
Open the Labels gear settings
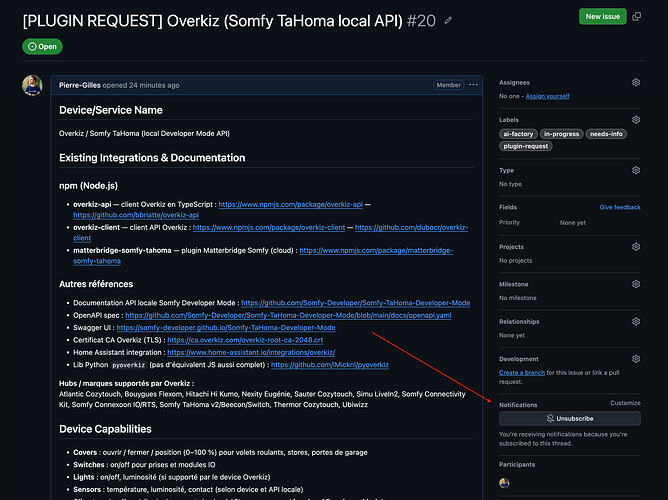pos(636,120)
